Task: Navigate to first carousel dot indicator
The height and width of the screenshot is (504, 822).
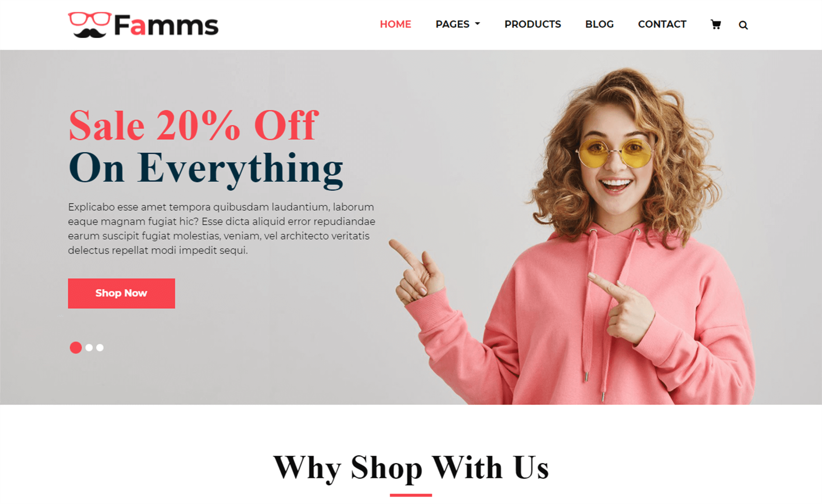Action: tap(75, 347)
